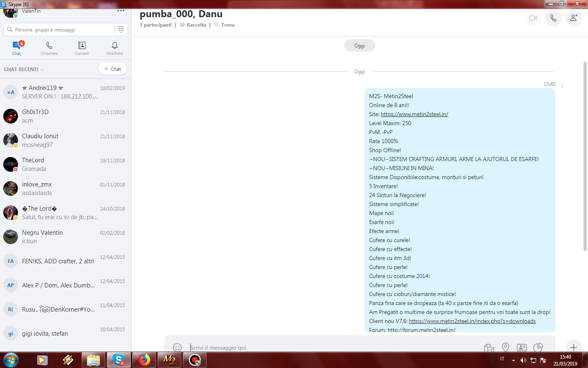Click ValenTin profile avatar
Viewport: 588px width, 368px height.
(11, 12)
